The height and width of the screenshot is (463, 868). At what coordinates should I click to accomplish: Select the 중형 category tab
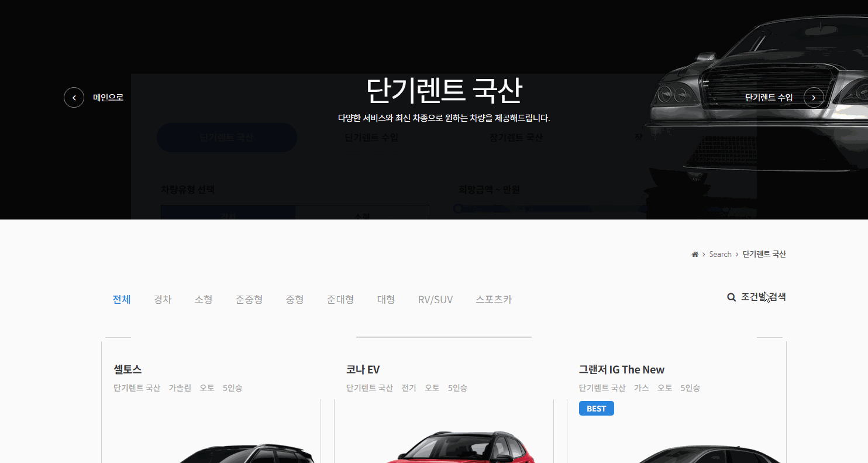coord(295,300)
